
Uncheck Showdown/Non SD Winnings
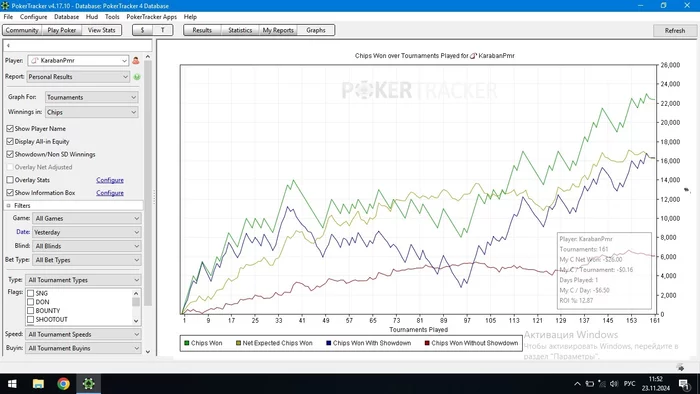10,154
